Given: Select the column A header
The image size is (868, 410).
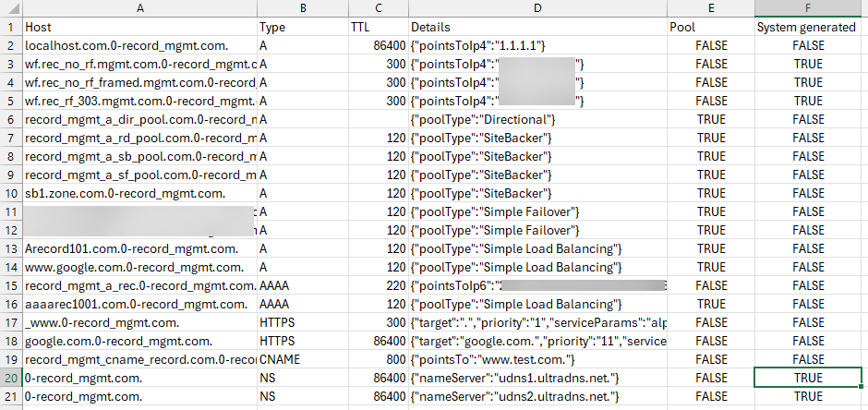Looking at the screenshot, I should tap(139, 7).
